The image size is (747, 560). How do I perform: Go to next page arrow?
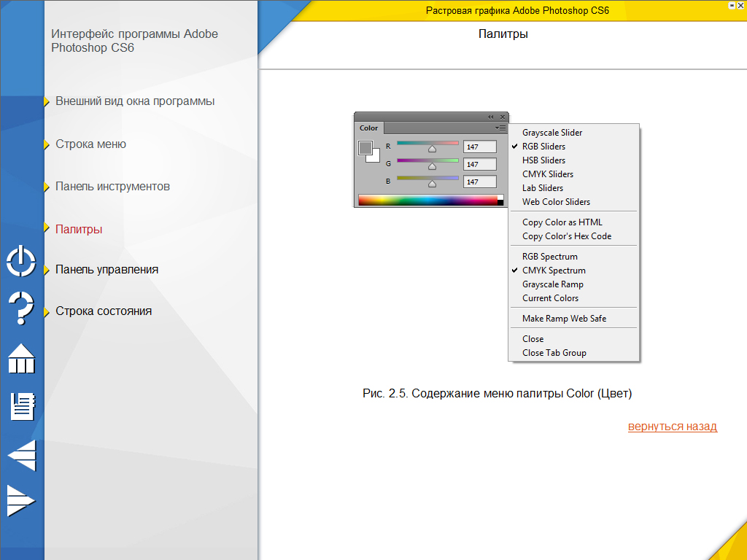point(21,500)
